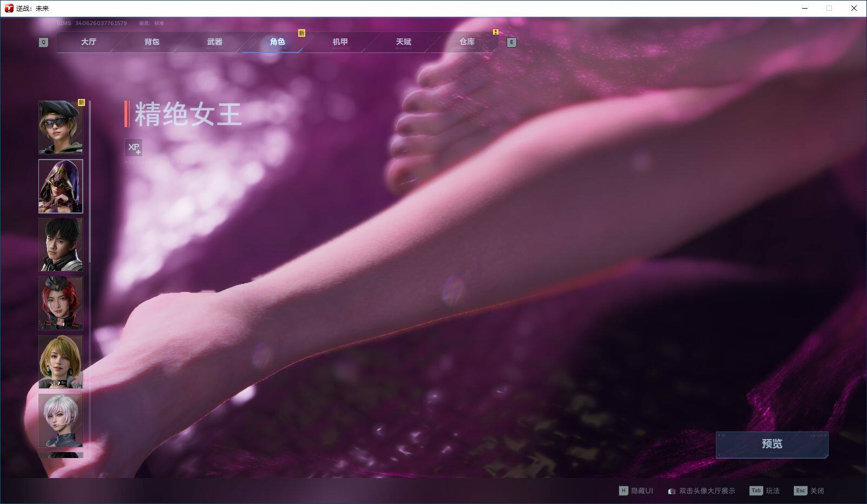Close the 逆战：未来 window
Viewport: 867px width, 504px height.
pos(854,8)
